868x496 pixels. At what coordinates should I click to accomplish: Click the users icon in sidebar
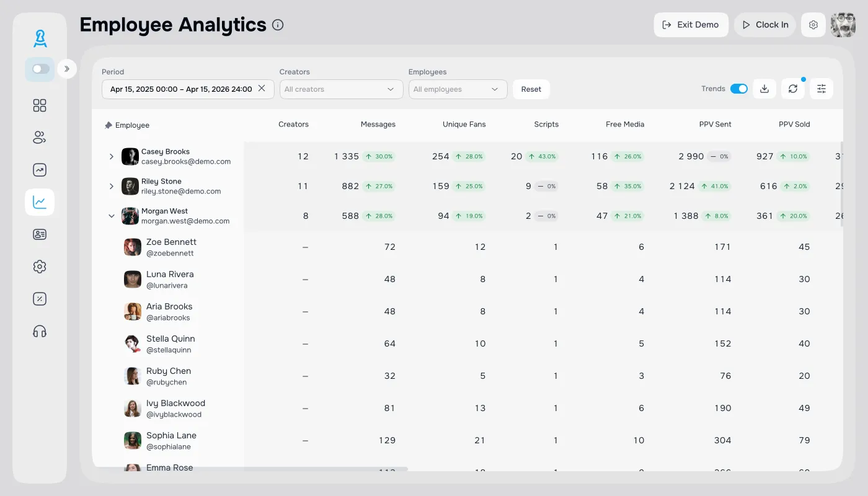point(40,138)
